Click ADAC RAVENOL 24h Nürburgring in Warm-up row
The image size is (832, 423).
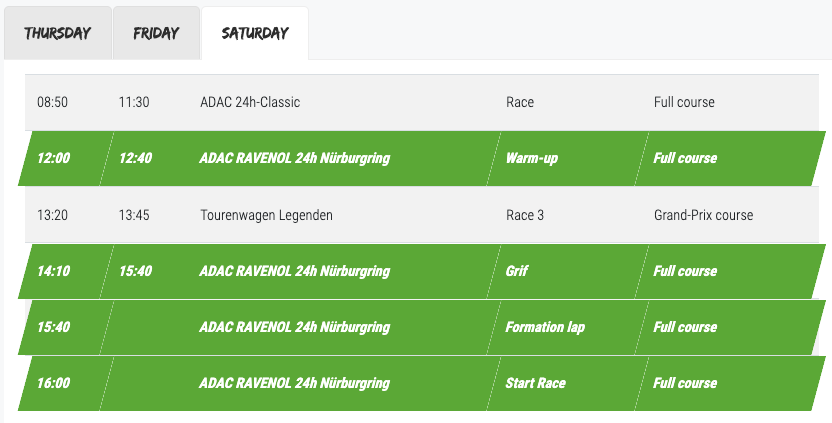tap(294, 158)
